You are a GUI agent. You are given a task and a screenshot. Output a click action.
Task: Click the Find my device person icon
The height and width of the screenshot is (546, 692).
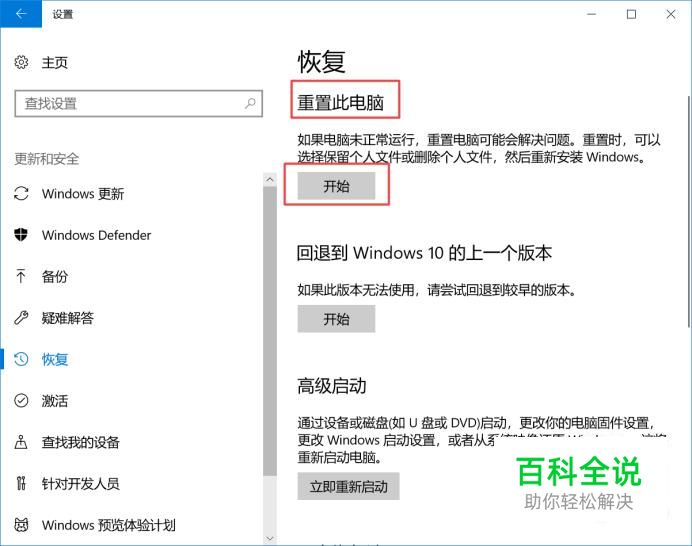click(x=21, y=442)
